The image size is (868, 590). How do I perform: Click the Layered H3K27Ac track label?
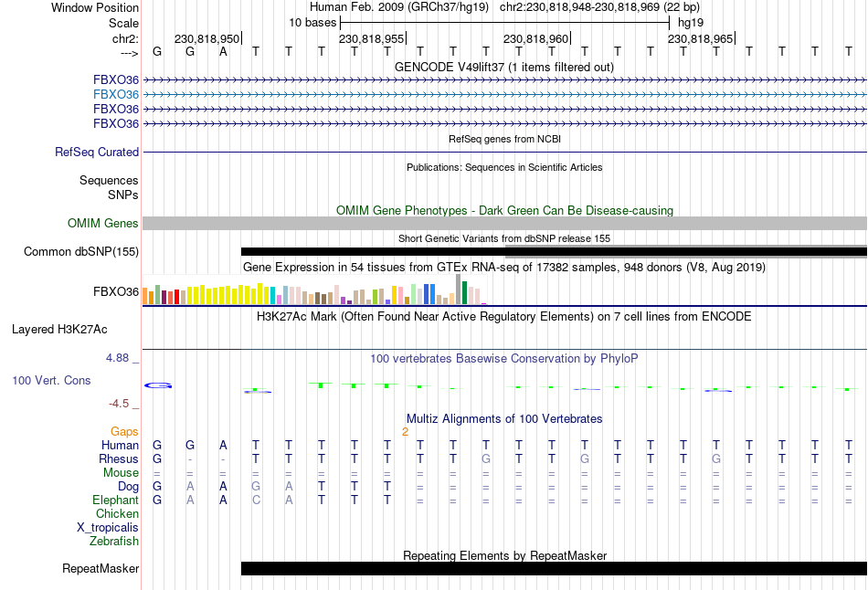pyautogui.click(x=59, y=330)
